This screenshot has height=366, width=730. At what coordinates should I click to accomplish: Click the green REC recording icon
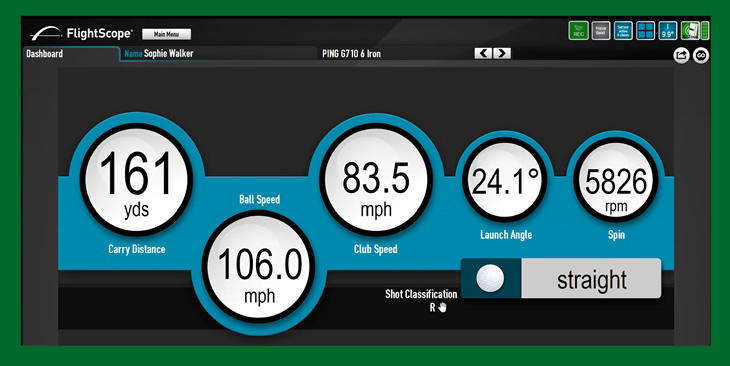(578, 31)
